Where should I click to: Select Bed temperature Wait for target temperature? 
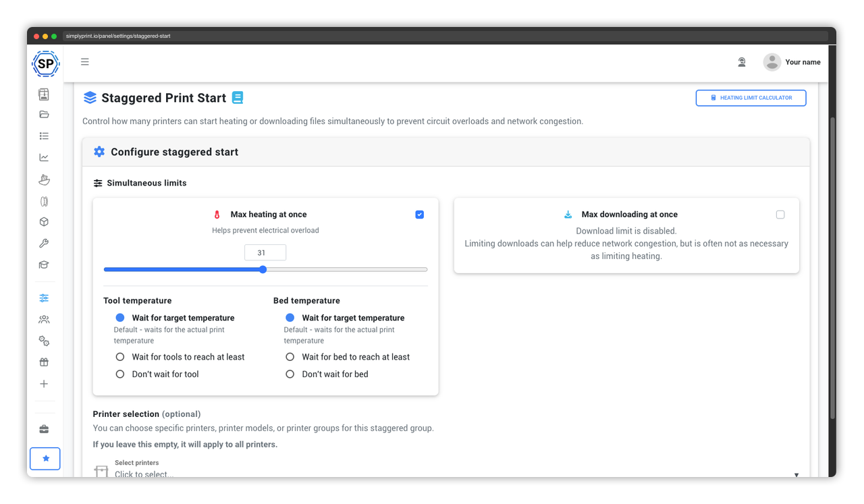(x=290, y=318)
